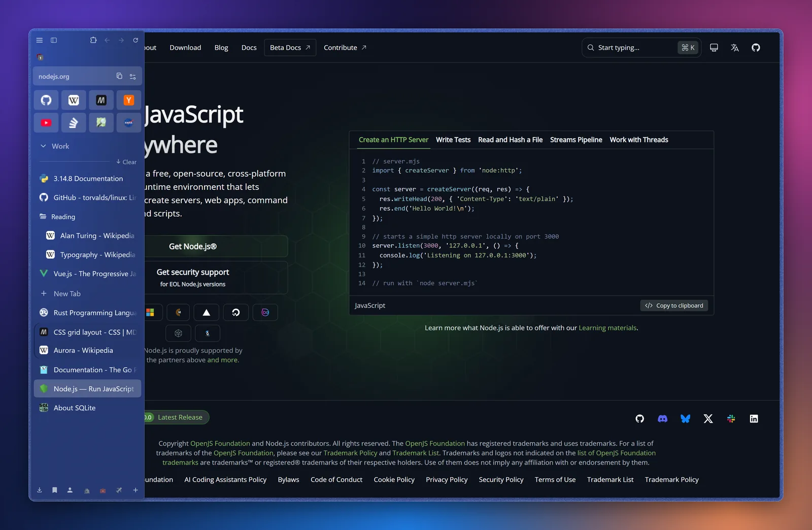Open GitHub icon in the top navbar
This screenshot has width=812, height=530.
(x=756, y=48)
